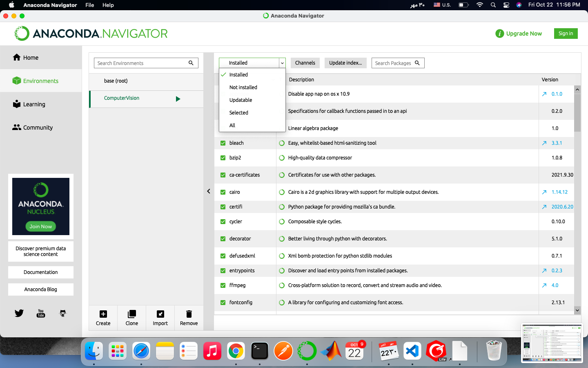This screenshot has height=368, width=588.
Task: Click the Update index button
Action: 345,63
